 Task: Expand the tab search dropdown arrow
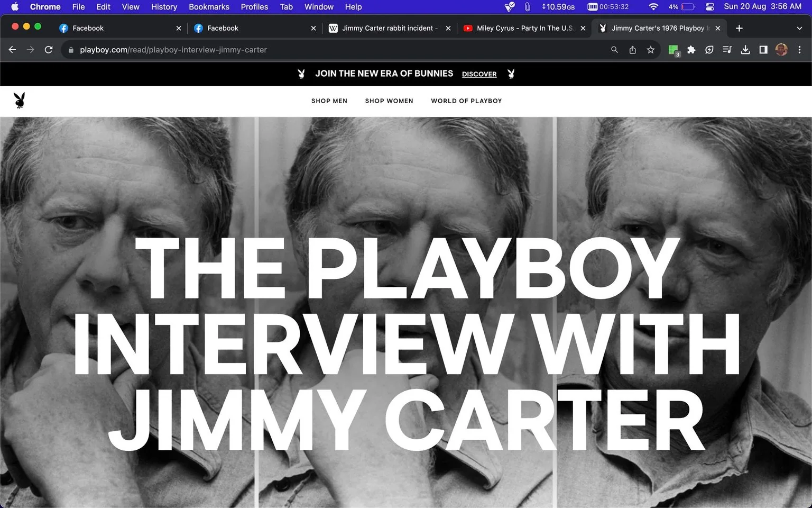coord(799,28)
